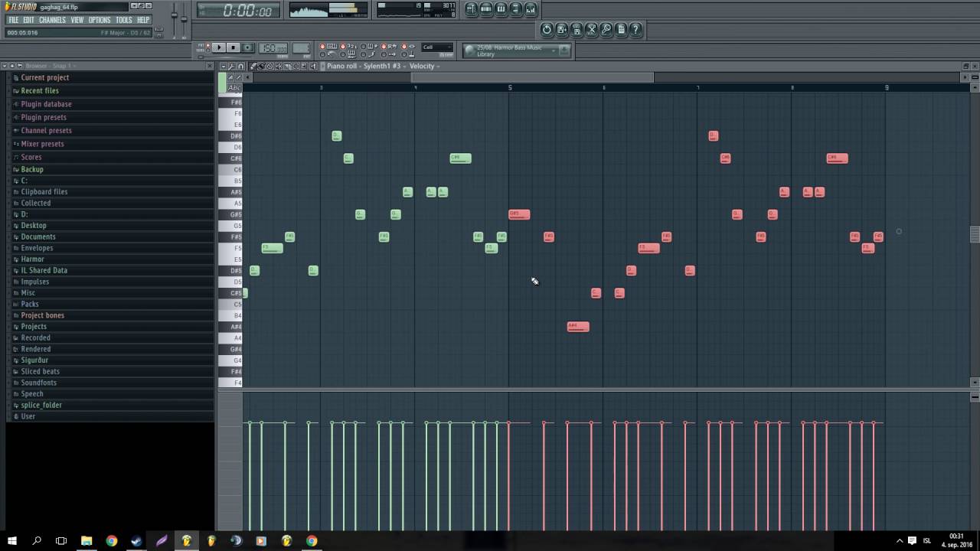Open the project info document icon

click(x=621, y=30)
